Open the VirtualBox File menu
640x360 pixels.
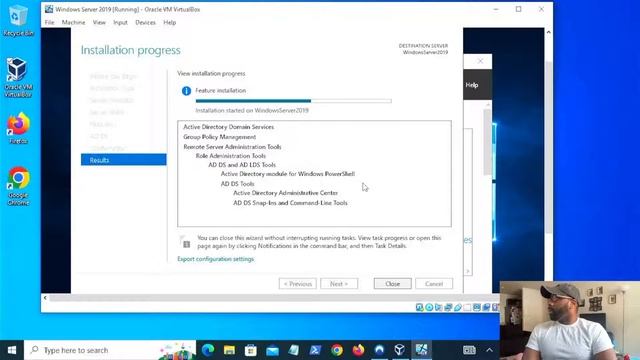point(49,22)
